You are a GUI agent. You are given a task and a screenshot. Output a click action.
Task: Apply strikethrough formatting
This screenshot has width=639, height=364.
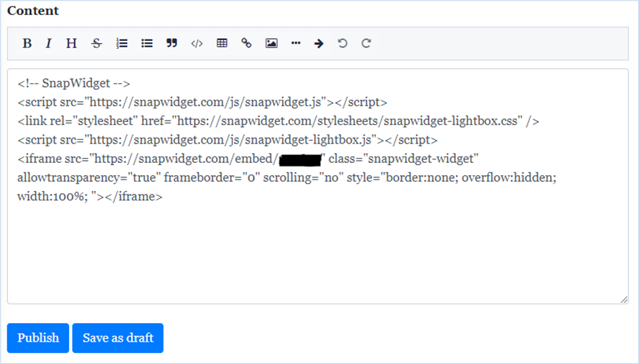97,43
